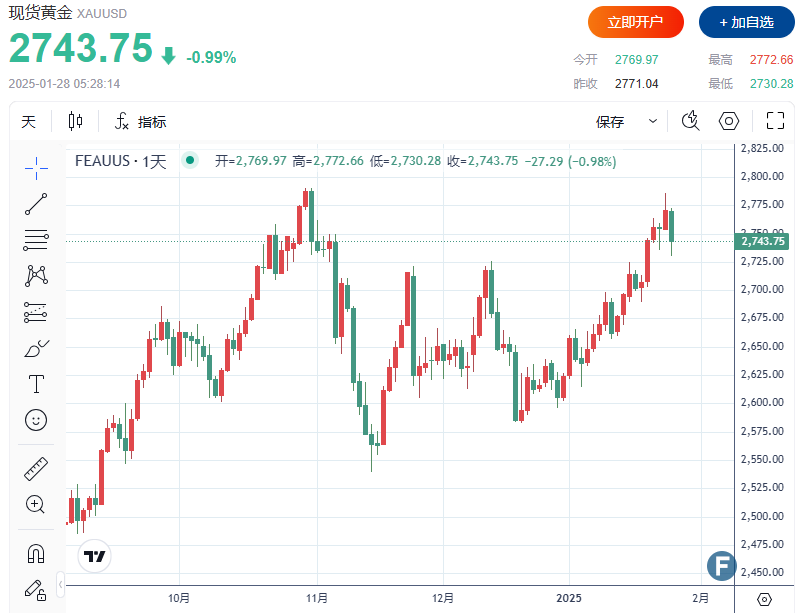Toggle lock all drawing tools
This screenshot has width=806, height=613.
click(36, 589)
